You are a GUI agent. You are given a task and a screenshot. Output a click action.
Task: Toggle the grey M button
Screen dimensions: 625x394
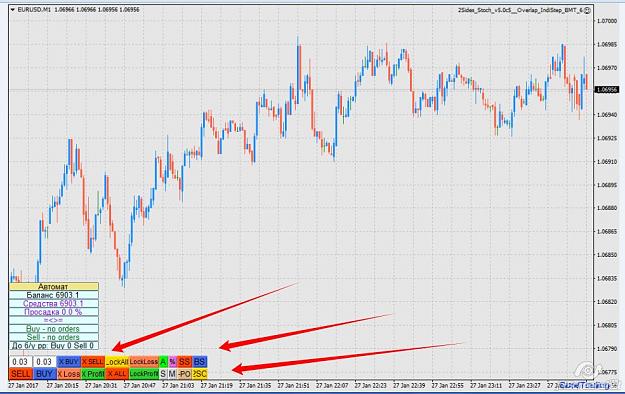tap(172, 374)
